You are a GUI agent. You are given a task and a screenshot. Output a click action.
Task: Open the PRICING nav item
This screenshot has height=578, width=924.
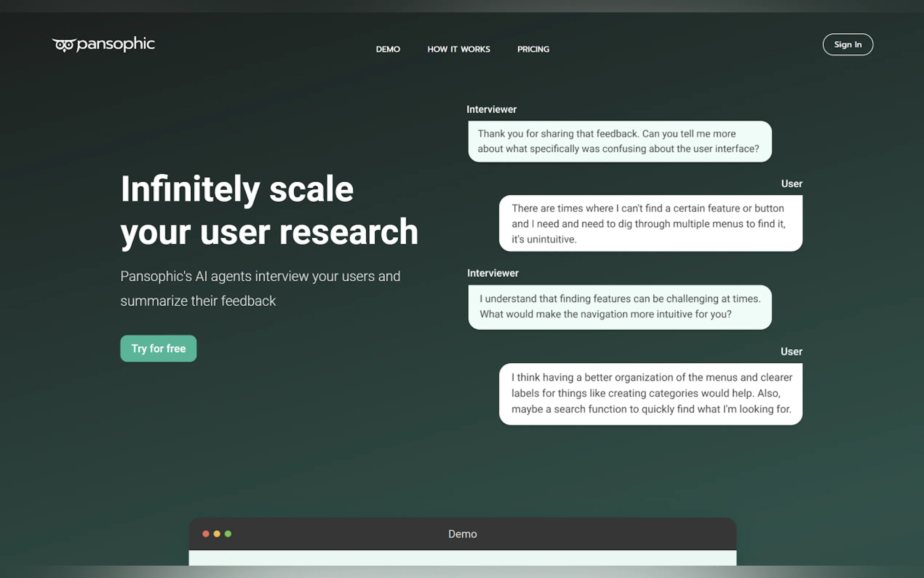click(533, 49)
